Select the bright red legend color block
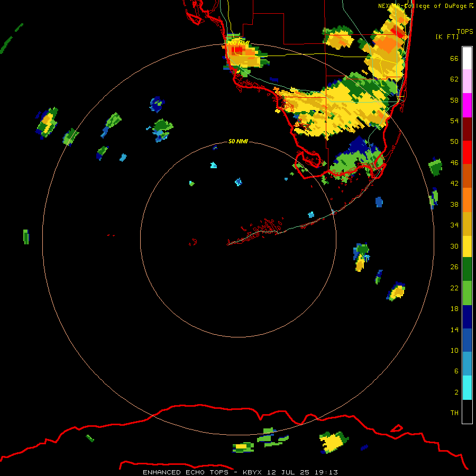Screen dimensions: 476x476 [467, 152]
